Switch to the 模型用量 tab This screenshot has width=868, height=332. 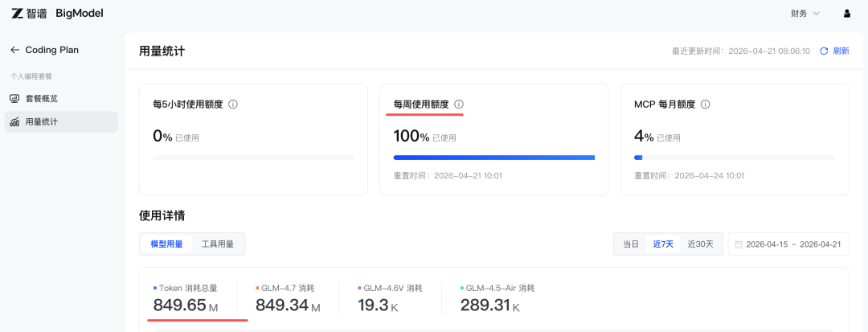tap(166, 244)
